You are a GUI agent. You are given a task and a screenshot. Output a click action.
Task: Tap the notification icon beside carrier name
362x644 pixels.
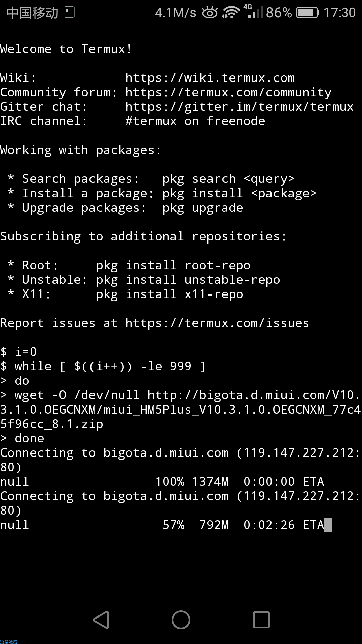coord(69,12)
